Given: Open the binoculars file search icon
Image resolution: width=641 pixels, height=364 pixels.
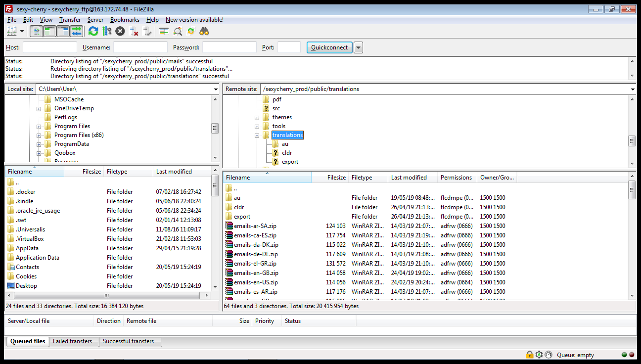Looking at the screenshot, I should pyautogui.click(x=204, y=32).
